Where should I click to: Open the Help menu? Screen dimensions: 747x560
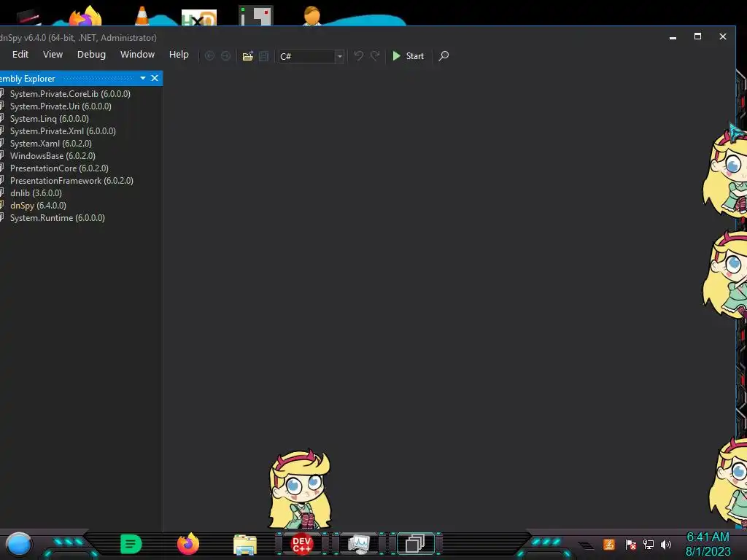179,55
